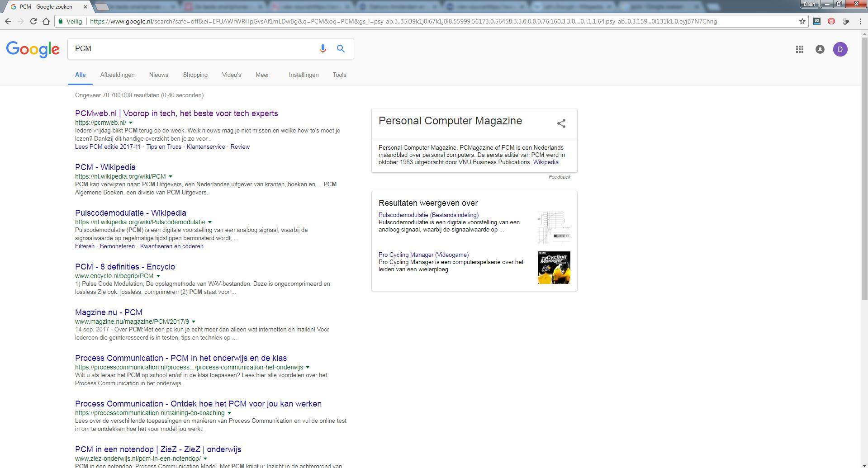The height and width of the screenshot is (468, 868).
Task: Bookmark this page with the star
Action: point(802,21)
